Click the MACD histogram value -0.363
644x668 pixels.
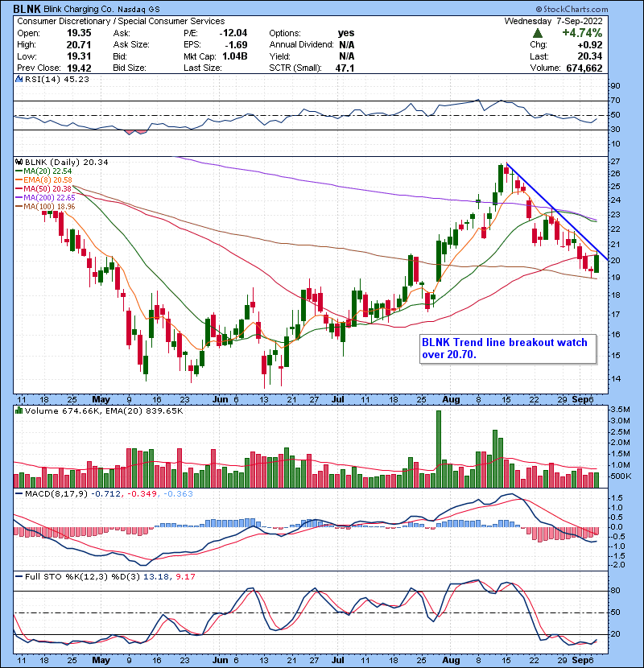point(177,494)
